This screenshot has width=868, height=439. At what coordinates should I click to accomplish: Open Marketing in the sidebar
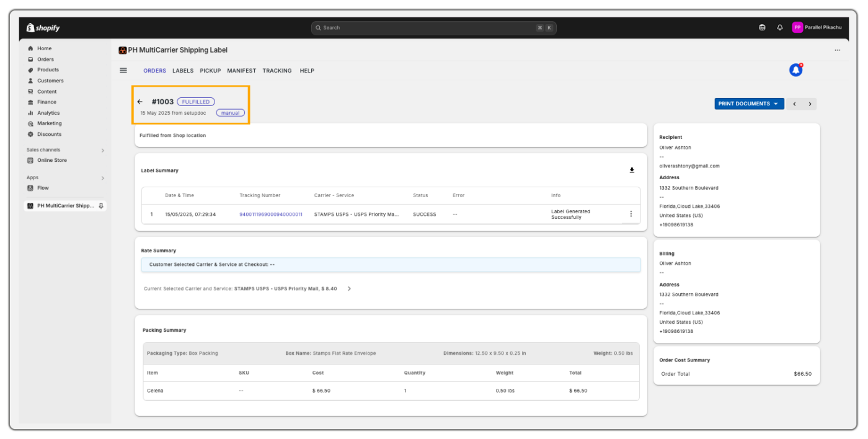(49, 123)
